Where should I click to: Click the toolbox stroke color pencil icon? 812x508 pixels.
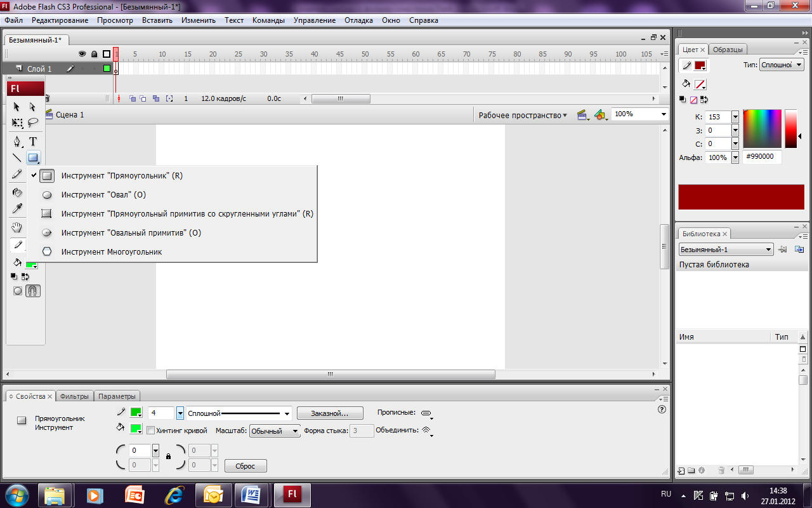coord(17,245)
